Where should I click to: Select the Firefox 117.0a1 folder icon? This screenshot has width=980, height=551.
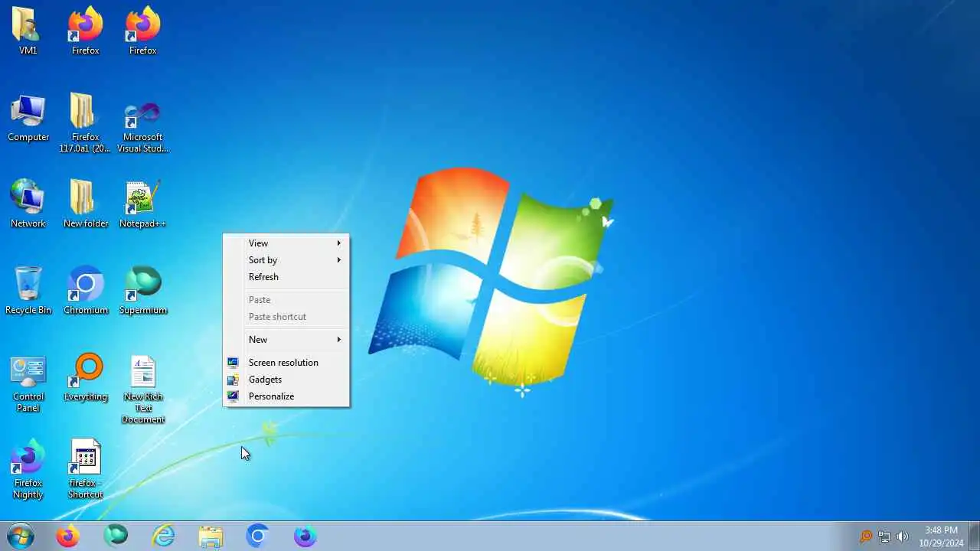click(x=85, y=122)
